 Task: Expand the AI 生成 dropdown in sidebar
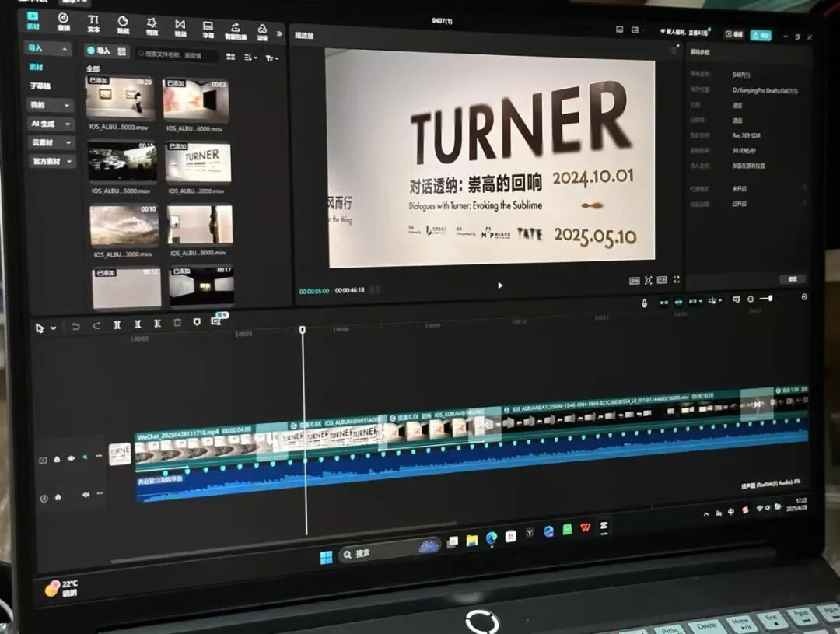point(51,124)
